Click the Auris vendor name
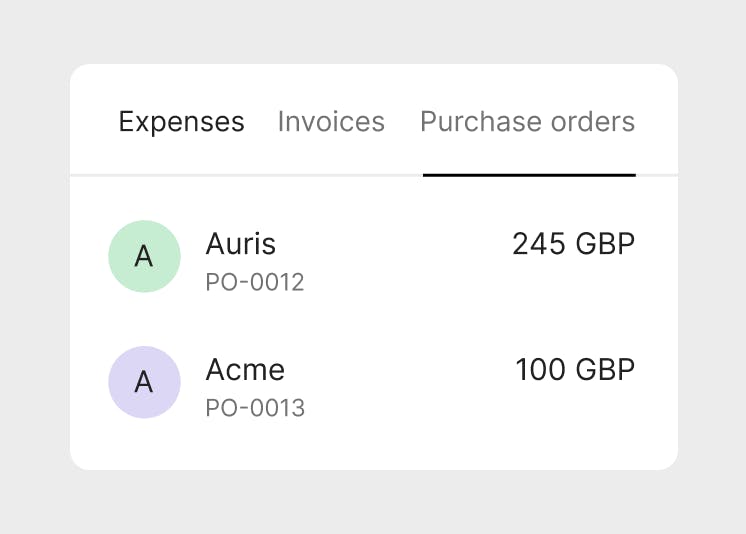Screen dimensions: 746x534 240,244
